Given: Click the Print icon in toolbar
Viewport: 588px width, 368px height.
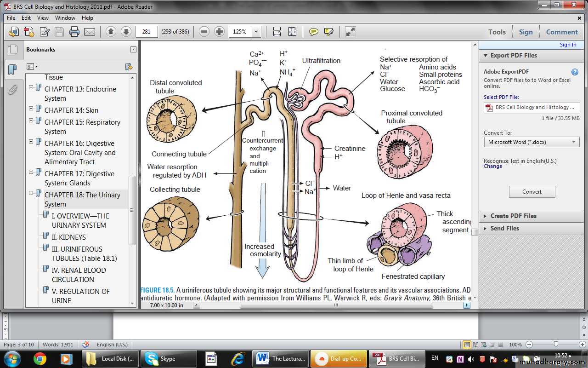Looking at the screenshot, I should [74, 32].
